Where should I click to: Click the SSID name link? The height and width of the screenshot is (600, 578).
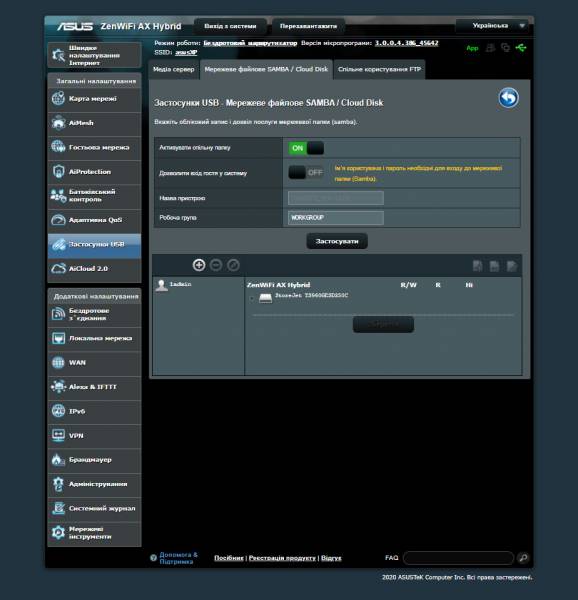coord(186,52)
